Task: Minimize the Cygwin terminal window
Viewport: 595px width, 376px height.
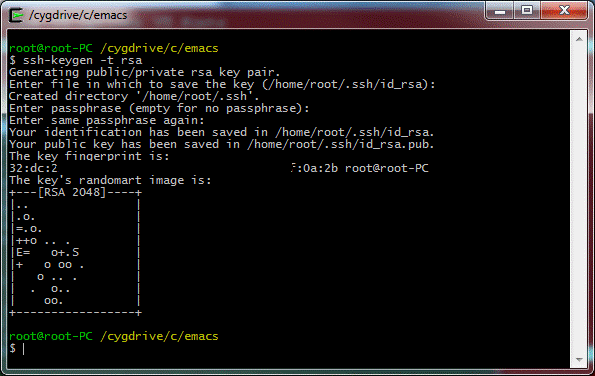Action: (x=500, y=10)
